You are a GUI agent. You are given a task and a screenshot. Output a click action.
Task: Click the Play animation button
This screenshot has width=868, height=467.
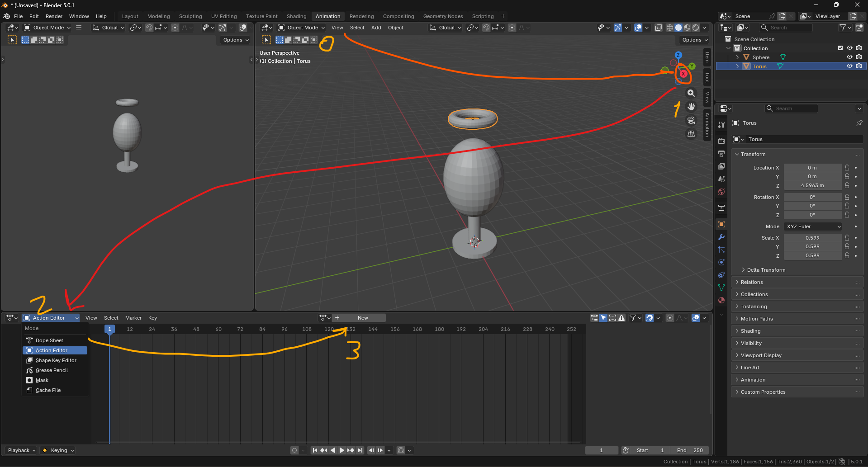point(342,450)
